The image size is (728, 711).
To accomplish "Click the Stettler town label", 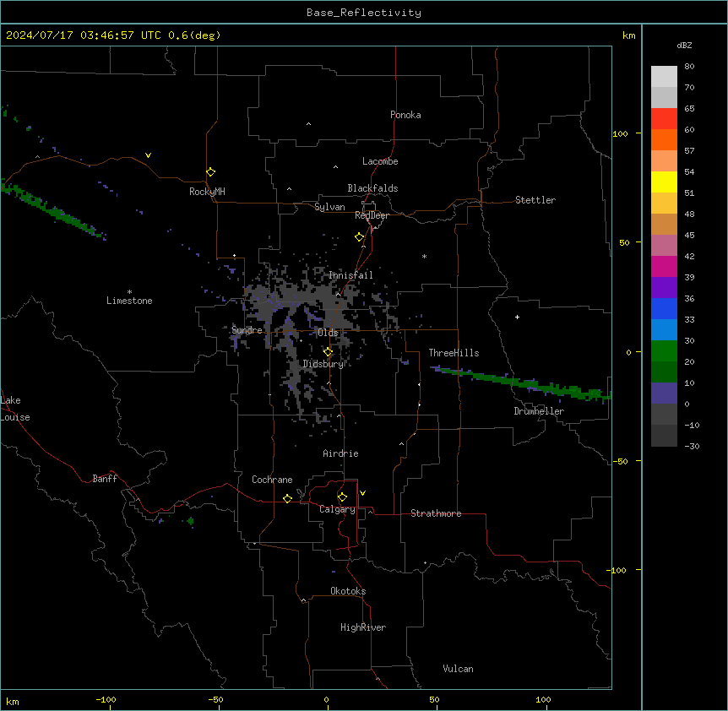I will [535, 200].
